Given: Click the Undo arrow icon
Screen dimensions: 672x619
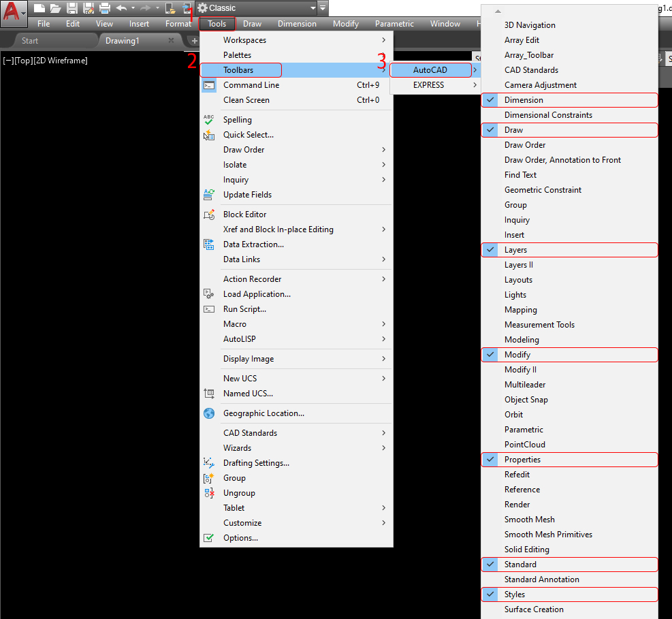Looking at the screenshot, I should click(x=121, y=7).
